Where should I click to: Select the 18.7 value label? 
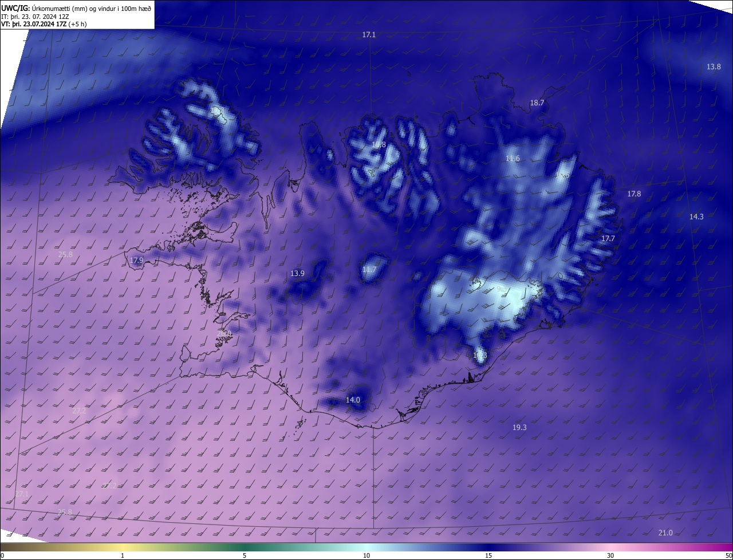coord(537,103)
